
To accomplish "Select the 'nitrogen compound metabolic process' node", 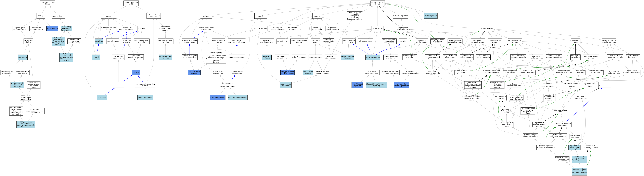I will coord(455,41).
